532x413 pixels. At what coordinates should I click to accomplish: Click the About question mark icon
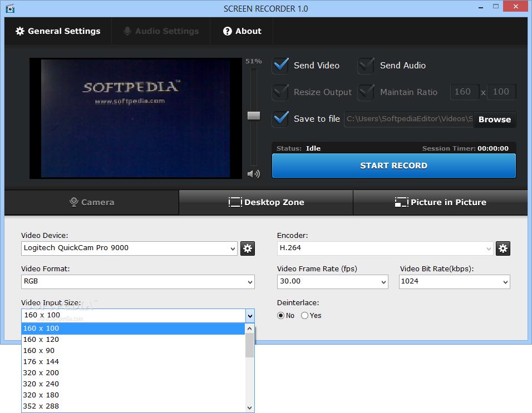(x=227, y=31)
